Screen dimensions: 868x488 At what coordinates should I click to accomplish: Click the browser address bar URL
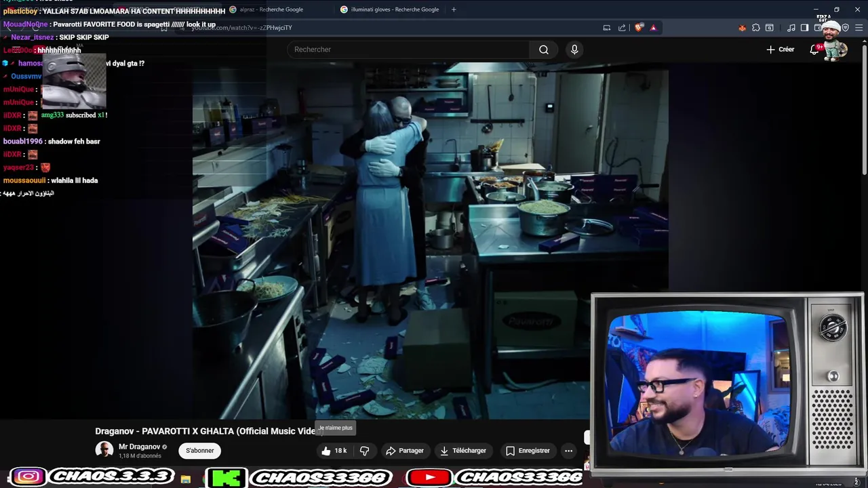point(241,28)
